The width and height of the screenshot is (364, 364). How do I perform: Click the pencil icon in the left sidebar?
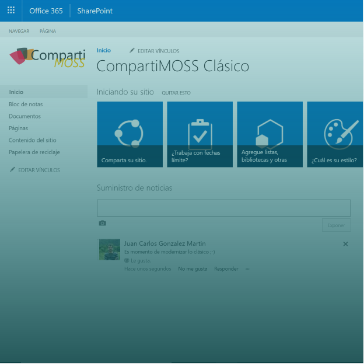point(12,170)
